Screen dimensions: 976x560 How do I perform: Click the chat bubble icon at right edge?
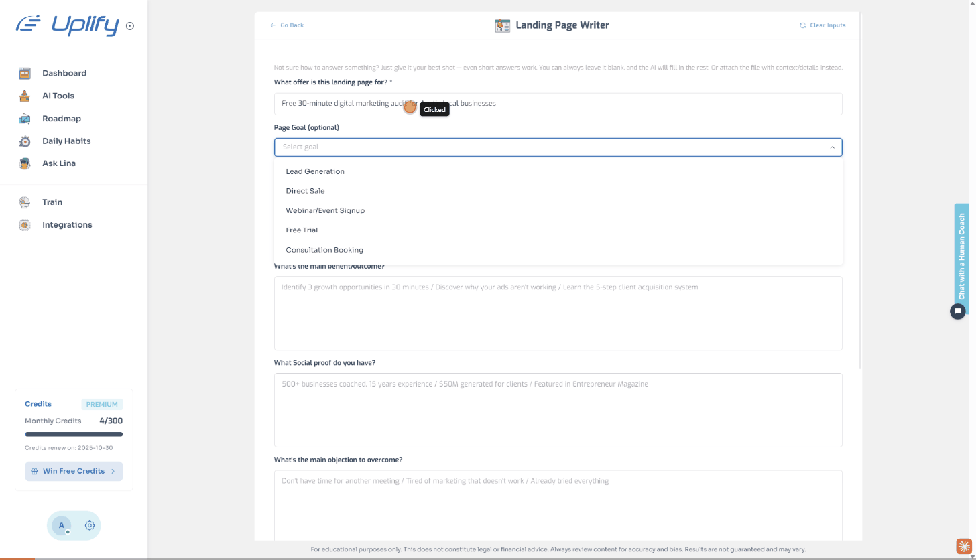(958, 311)
